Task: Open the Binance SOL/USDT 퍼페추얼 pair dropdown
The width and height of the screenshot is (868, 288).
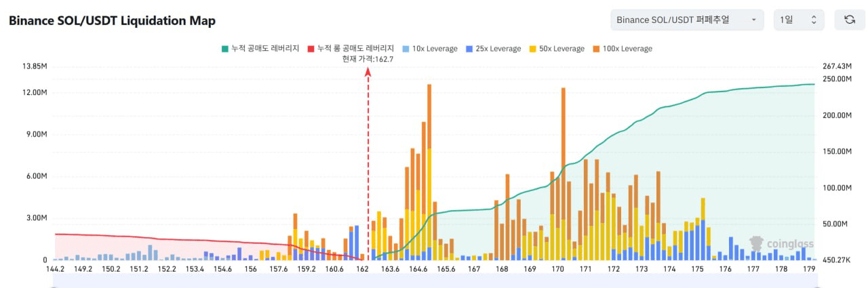Action: [x=687, y=20]
